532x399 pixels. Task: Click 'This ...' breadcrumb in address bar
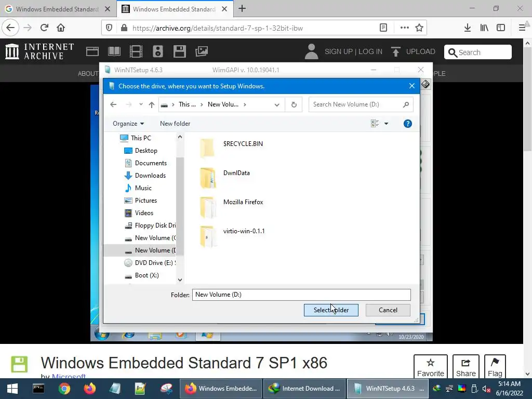pos(187,104)
